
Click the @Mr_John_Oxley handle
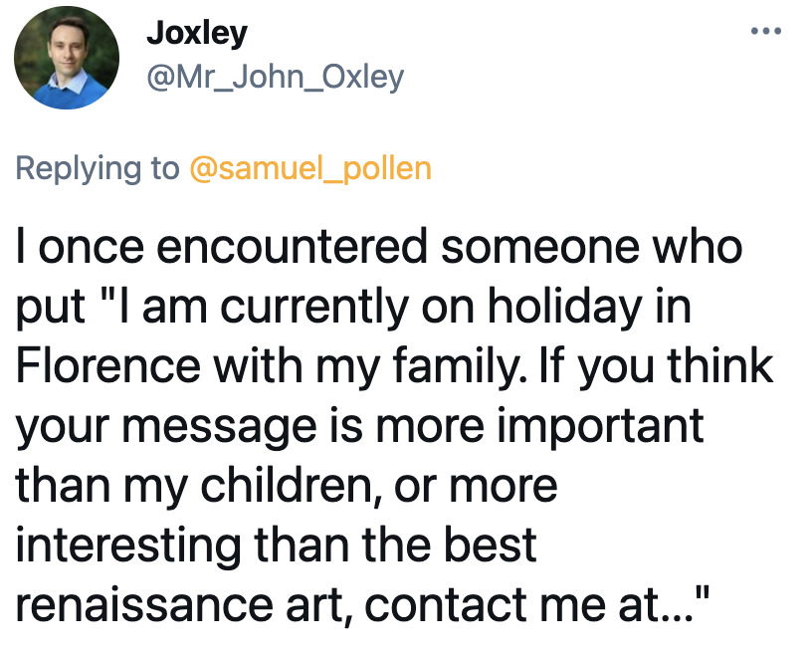point(275,78)
